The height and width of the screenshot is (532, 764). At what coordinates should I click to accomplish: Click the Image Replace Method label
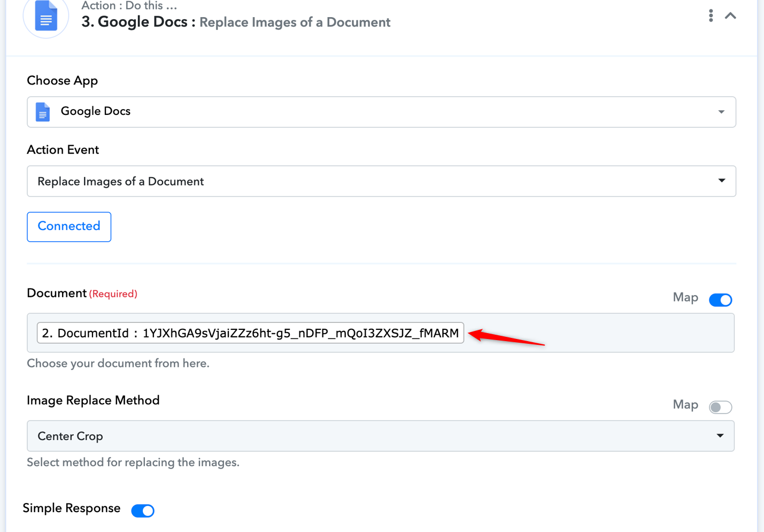tap(94, 400)
